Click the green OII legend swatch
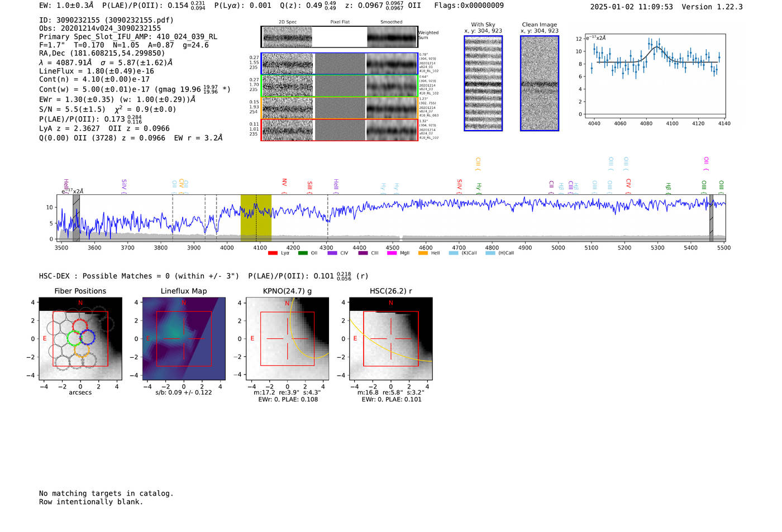 pos(302,253)
